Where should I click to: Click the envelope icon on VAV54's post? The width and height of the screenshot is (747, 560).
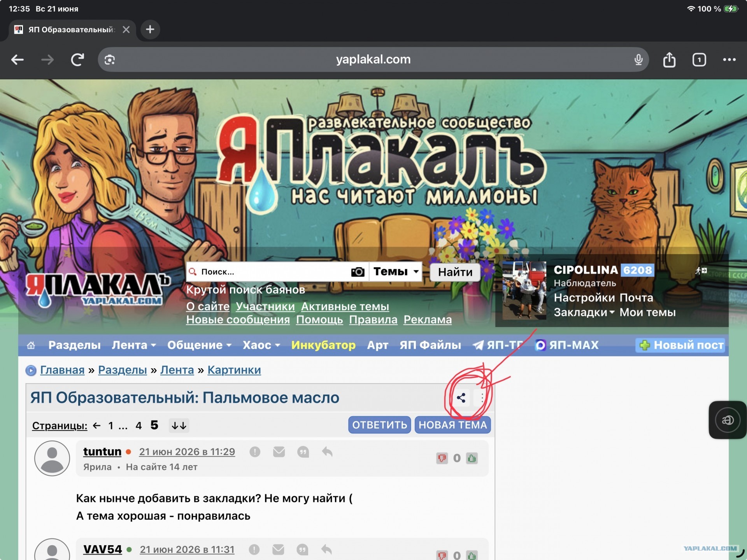pos(278,549)
